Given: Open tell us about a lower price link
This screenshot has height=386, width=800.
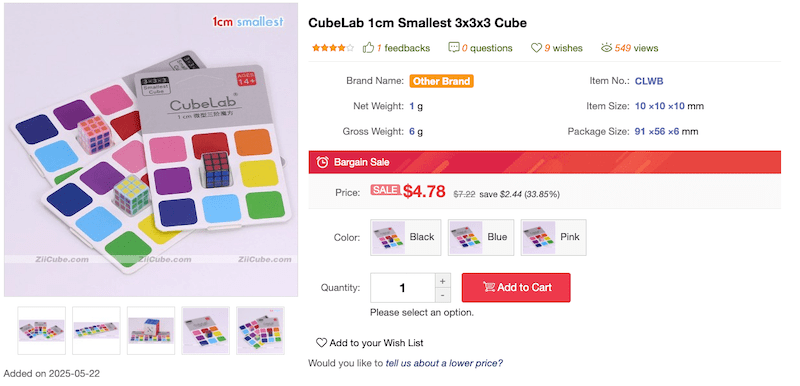Looking at the screenshot, I should coord(444,364).
